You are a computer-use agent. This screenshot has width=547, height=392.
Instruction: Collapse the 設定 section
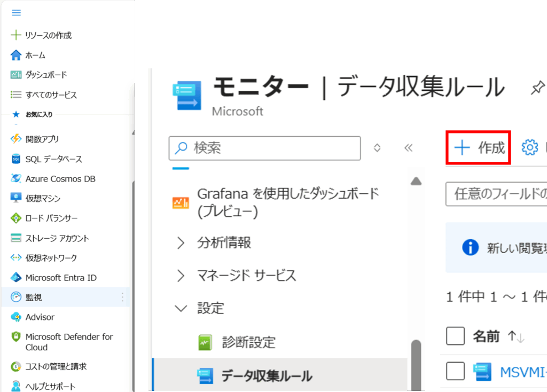click(181, 308)
